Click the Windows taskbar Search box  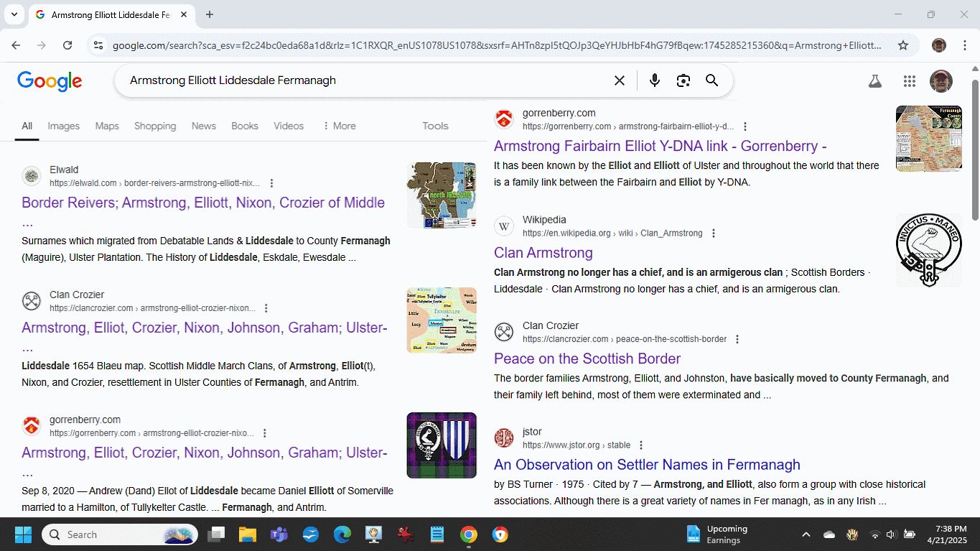[119, 534]
